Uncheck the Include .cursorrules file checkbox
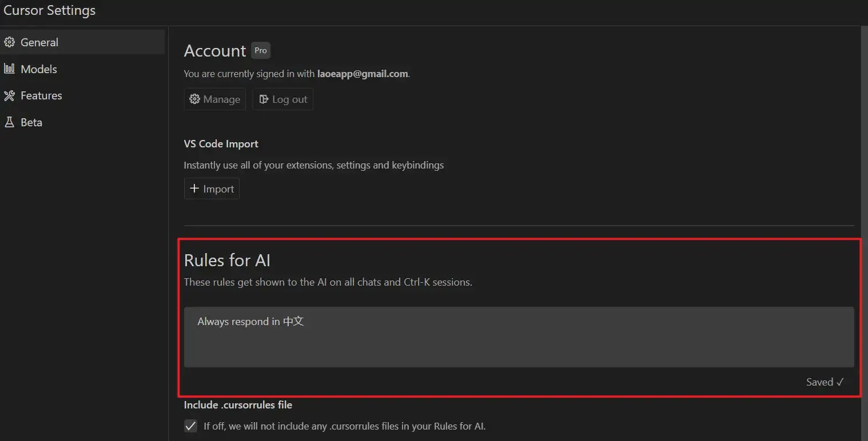 coord(191,426)
